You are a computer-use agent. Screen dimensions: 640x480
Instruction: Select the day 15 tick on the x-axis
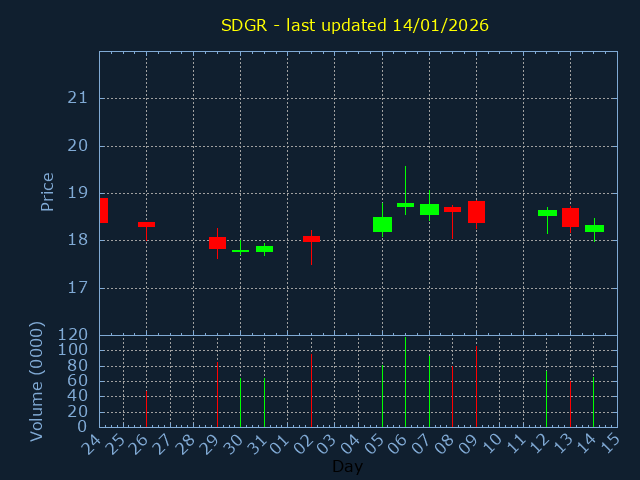pos(611,442)
